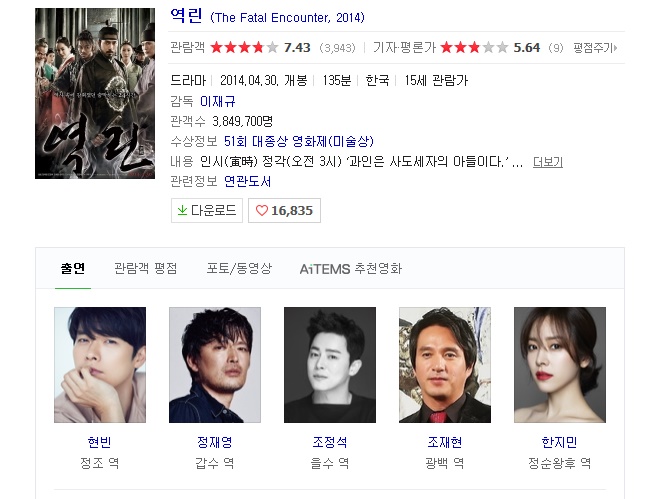This screenshot has width=660, height=499.
Task: Click the 역린 movie poster thumbnail
Action: pos(95,93)
